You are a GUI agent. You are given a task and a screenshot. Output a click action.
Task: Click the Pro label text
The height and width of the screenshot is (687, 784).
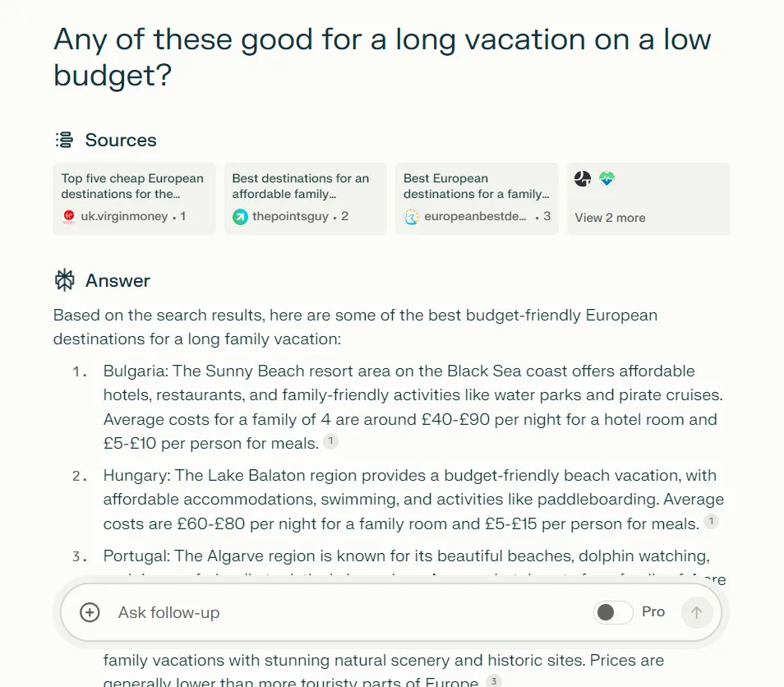[x=653, y=612]
